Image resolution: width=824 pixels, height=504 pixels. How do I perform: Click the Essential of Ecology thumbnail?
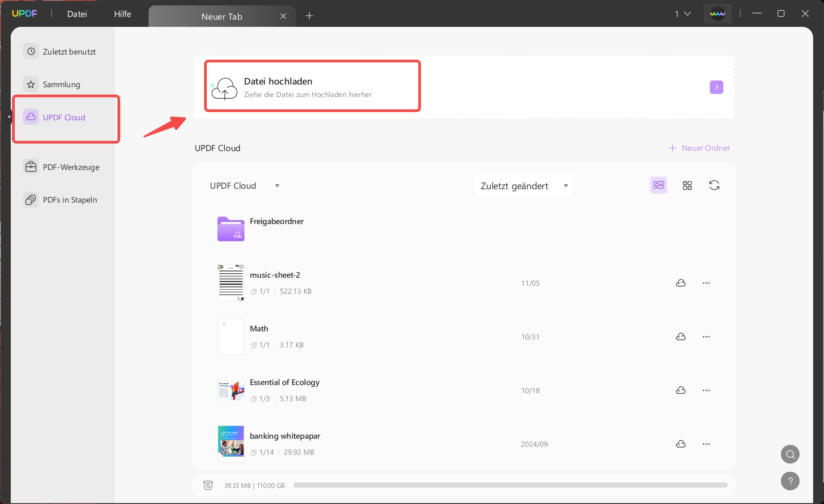[x=231, y=390]
